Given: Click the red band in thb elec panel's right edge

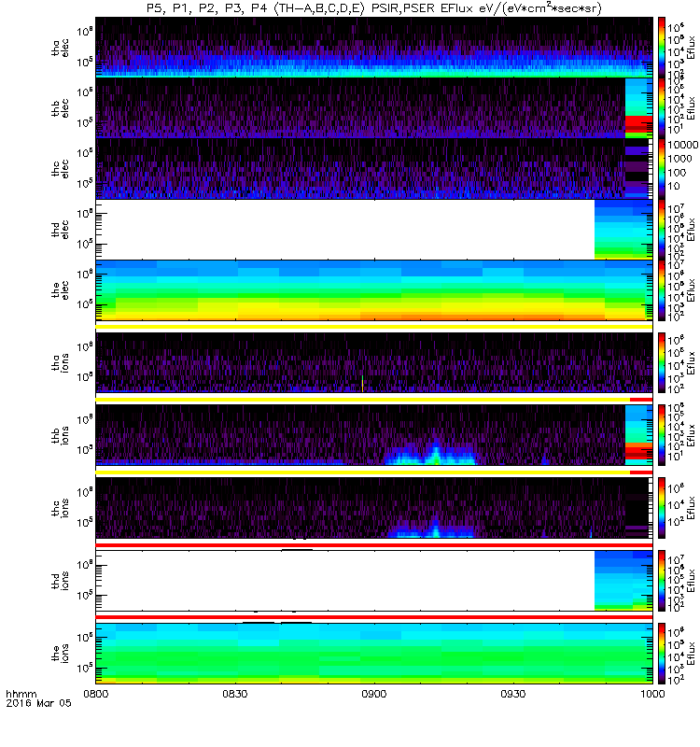Looking at the screenshot, I should (638, 123).
